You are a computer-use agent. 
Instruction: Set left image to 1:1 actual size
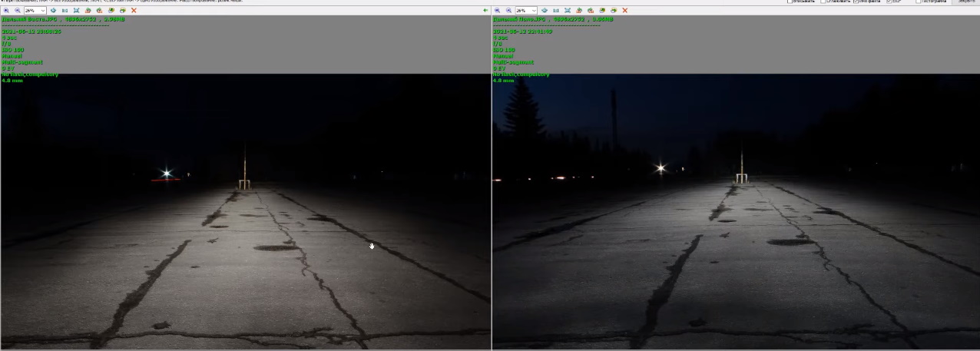[x=65, y=10]
